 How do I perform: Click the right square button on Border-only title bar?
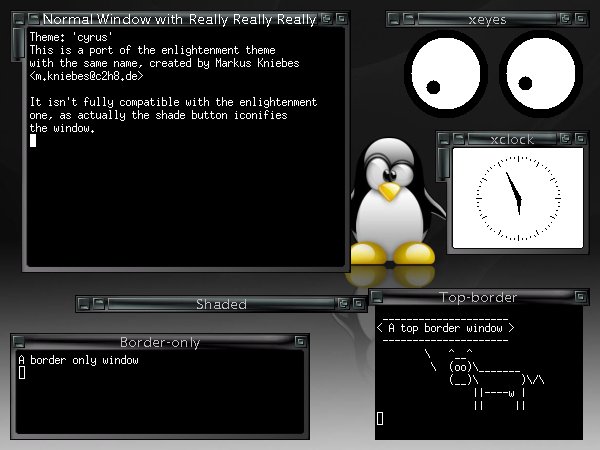(x=300, y=341)
